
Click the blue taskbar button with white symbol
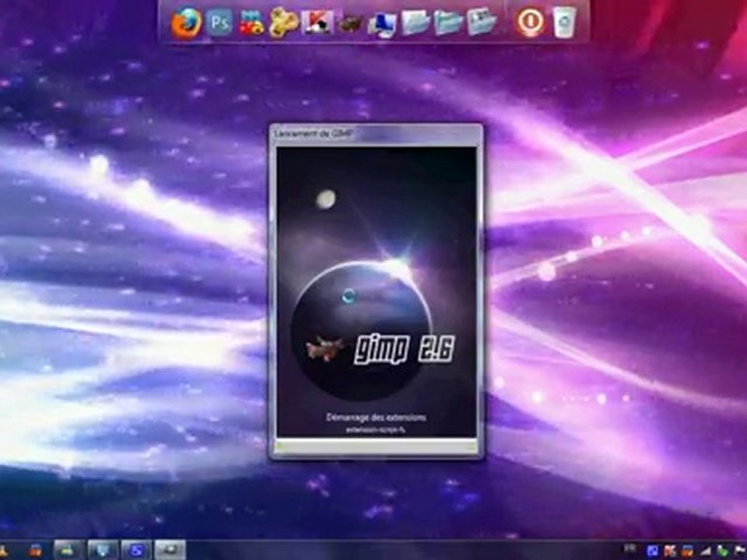[x=136, y=551]
